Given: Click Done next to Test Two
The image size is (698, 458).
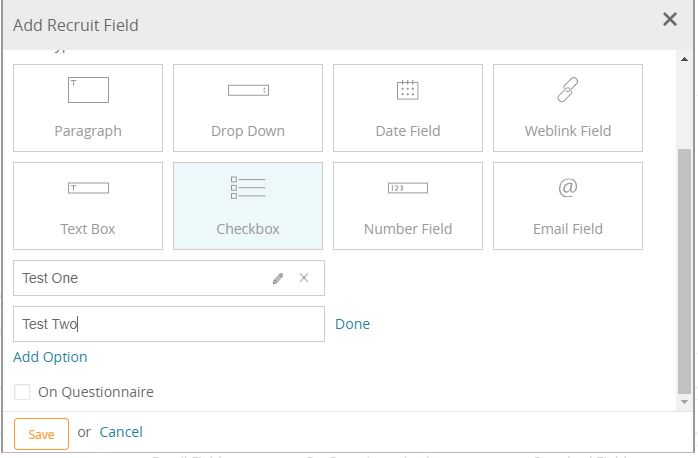Looking at the screenshot, I should (352, 324).
